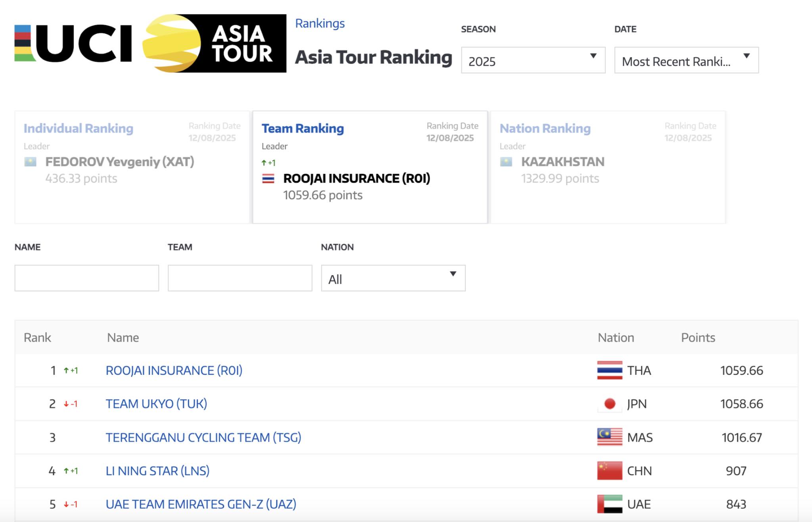Click the green up arrow in the ROOJAI row
The image size is (812, 522).
(x=66, y=371)
